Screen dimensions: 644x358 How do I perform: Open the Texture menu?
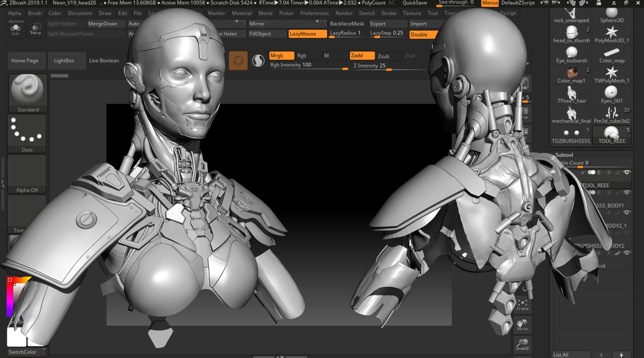(x=412, y=13)
